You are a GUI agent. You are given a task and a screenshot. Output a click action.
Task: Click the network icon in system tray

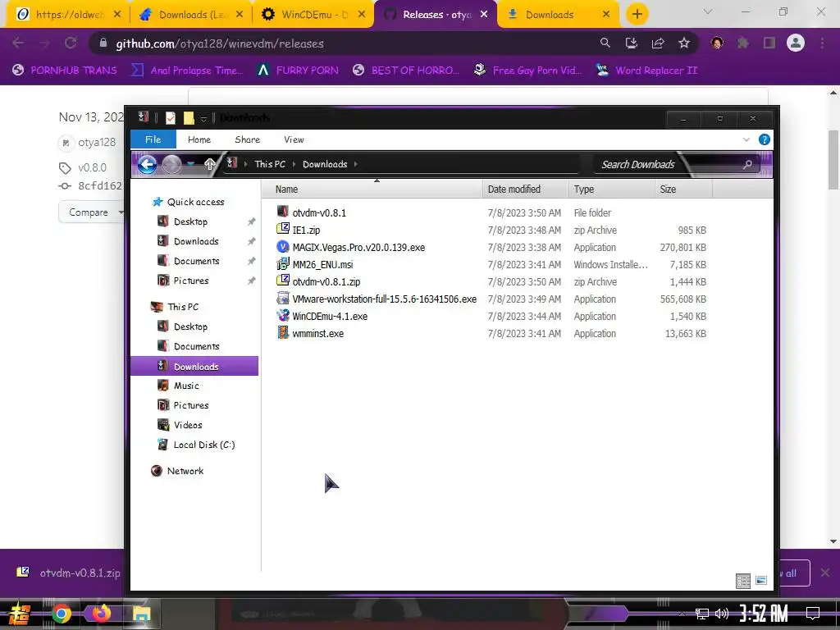pyautogui.click(x=702, y=614)
